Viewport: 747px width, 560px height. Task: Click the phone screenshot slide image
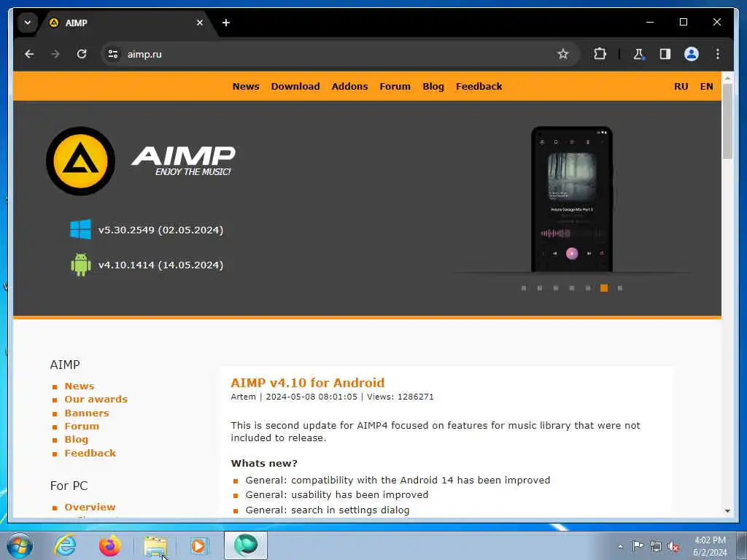(x=572, y=199)
